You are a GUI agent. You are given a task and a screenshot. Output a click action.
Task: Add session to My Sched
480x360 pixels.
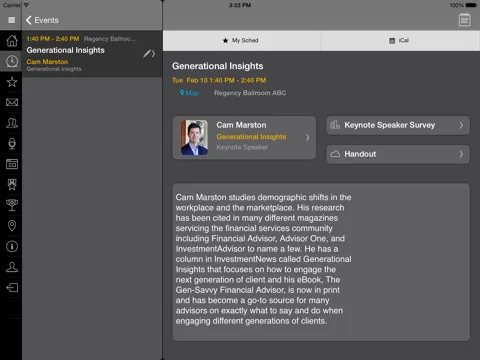(x=242, y=40)
